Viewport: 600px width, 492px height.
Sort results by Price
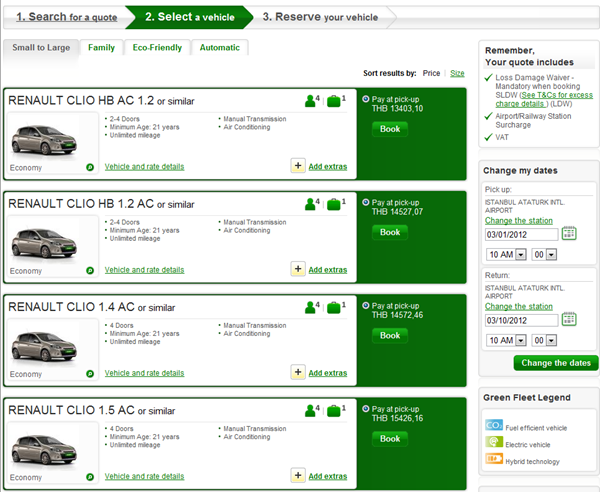[431, 73]
